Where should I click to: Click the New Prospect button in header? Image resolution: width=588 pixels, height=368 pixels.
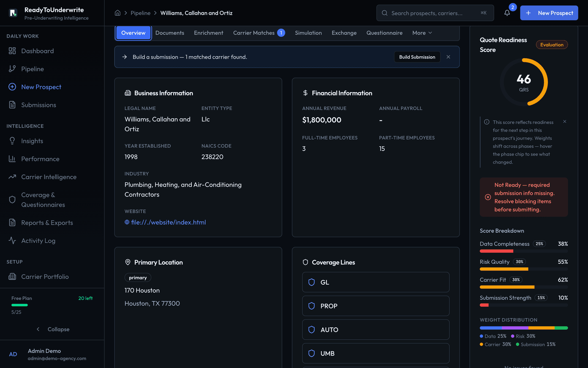pyautogui.click(x=549, y=13)
